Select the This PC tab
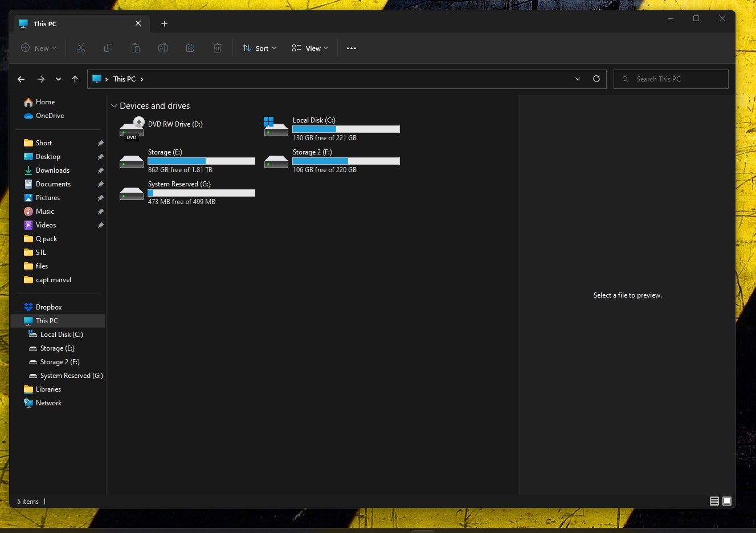756x533 pixels. (x=80, y=23)
